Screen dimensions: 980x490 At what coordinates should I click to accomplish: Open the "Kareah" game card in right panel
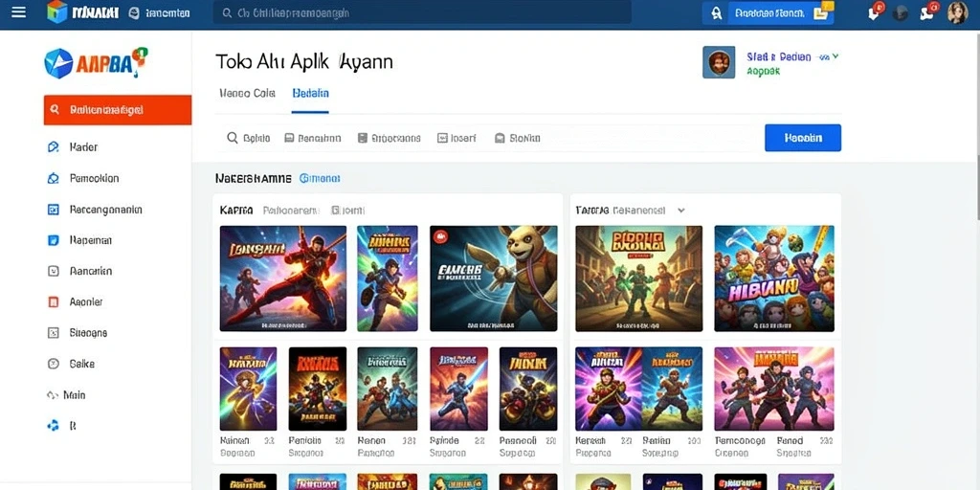(609, 389)
